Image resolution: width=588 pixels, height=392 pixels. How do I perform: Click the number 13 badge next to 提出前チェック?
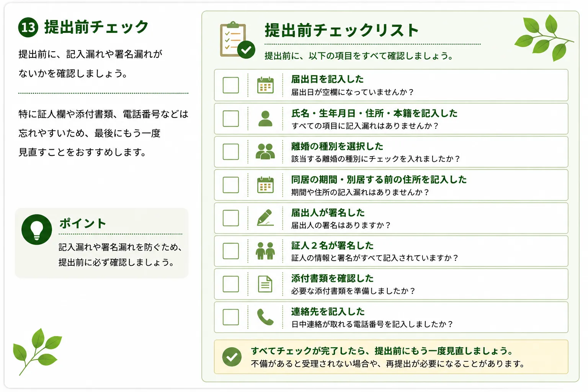click(x=28, y=27)
